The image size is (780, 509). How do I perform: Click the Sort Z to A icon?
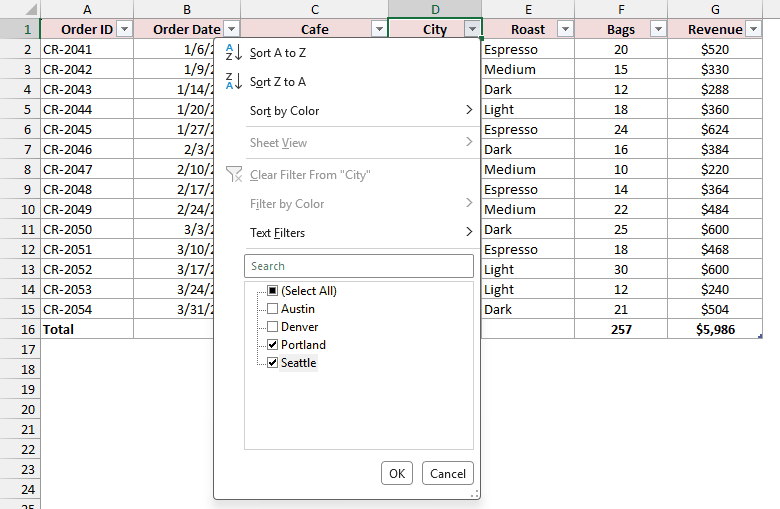pyautogui.click(x=233, y=81)
